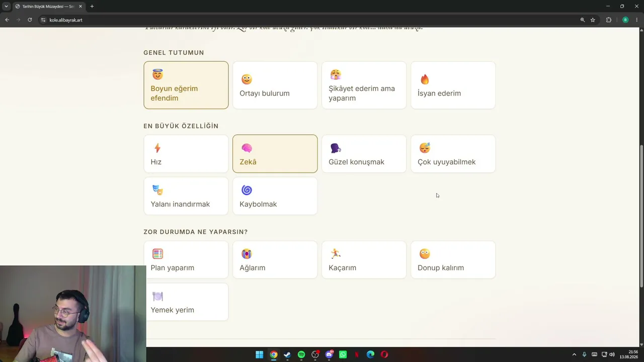Open WhatsApp from the taskbar
This screenshot has height=362, width=644.
(x=343, y=354)
